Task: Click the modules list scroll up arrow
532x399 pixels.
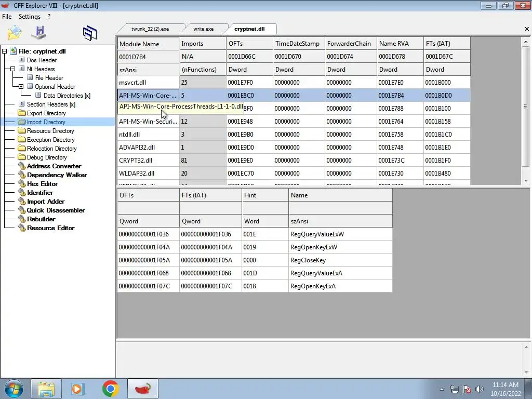Action: 526,42
